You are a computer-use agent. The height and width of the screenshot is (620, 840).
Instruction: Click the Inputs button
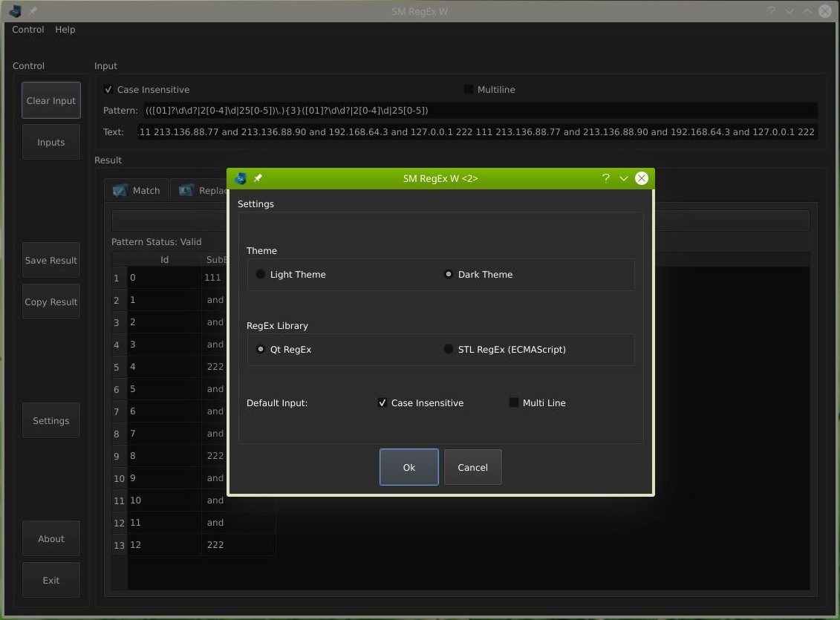(51, 143)
